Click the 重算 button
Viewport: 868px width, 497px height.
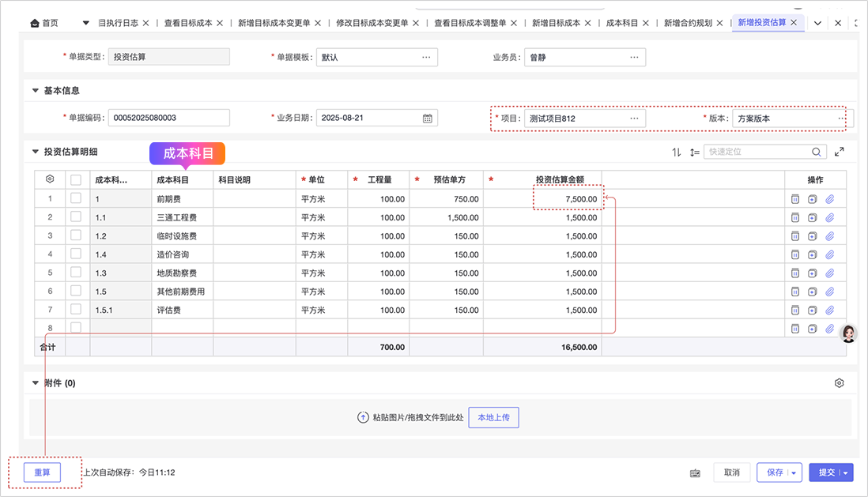pyautogui.click(x=42, y=473)
